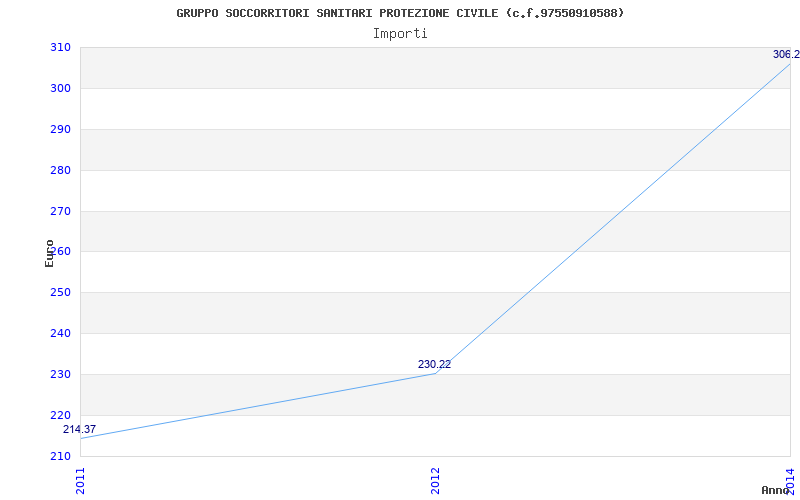The image size is (800, 500).
Task: Click the 280 y-axis tick label
Action: click(60, 170)
